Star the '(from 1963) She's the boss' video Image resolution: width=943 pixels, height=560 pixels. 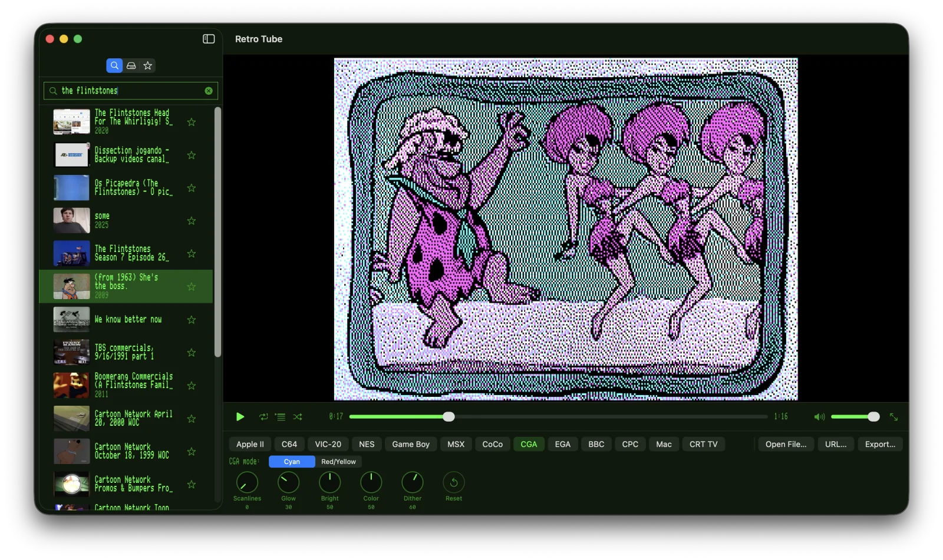click(x=192, y=286)
